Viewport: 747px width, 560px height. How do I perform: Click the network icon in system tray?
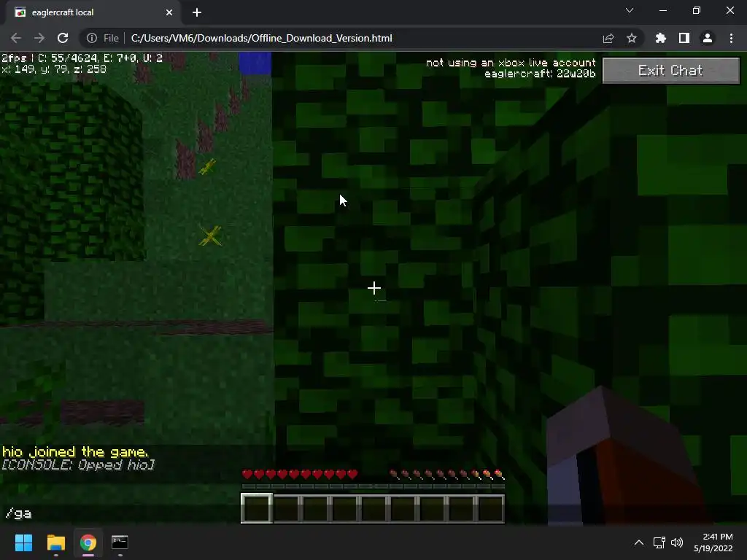659,542
